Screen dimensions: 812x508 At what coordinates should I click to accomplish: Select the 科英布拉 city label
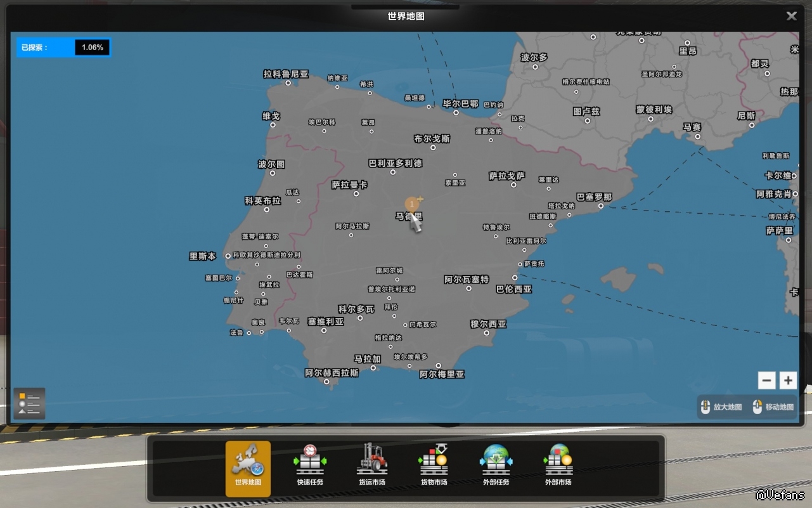tap(262, 201)
